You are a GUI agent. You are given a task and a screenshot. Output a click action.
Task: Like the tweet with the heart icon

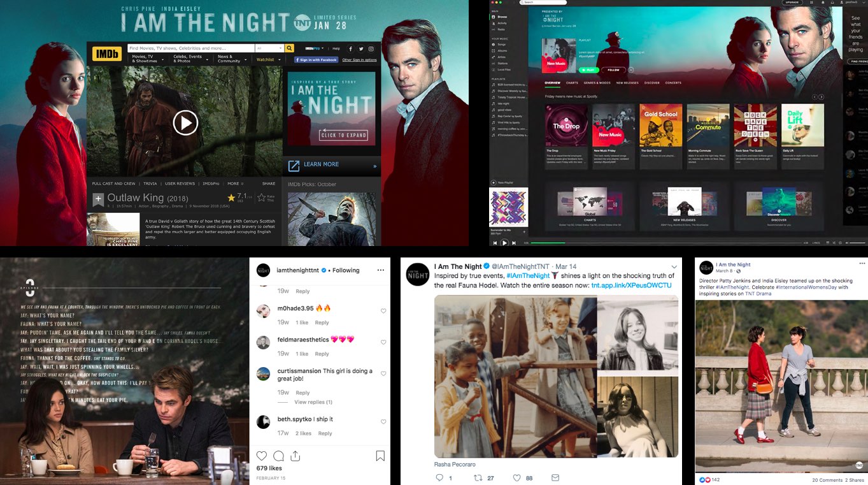pyautogui.click(x=516, y=477)
